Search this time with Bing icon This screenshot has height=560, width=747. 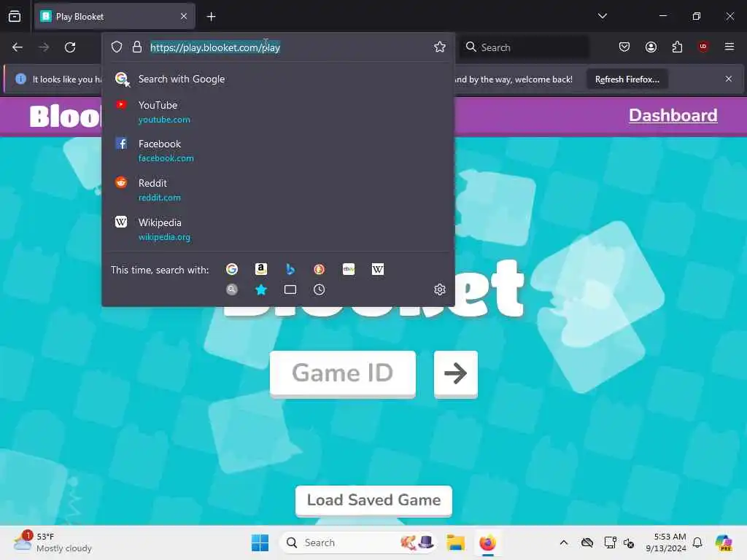[x=290, y=270]
